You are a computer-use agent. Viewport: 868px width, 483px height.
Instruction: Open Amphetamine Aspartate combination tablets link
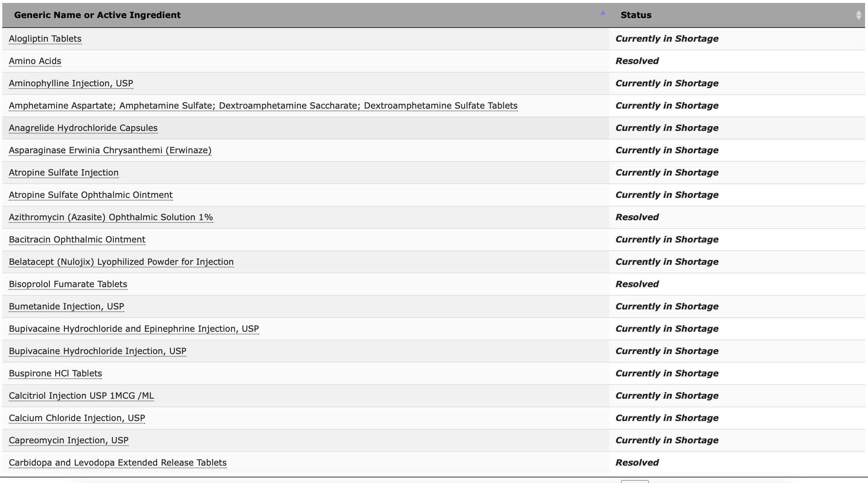click(263, 106)
